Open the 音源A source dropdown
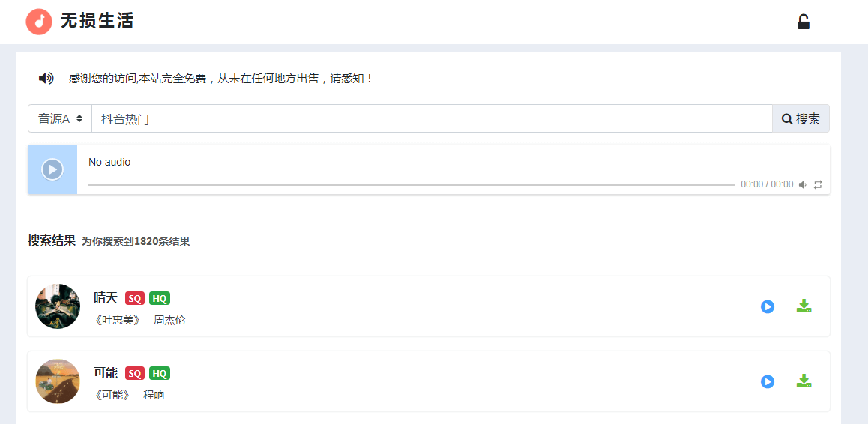The height and width of the screenshot is (424, 868). tap(60, 118)
